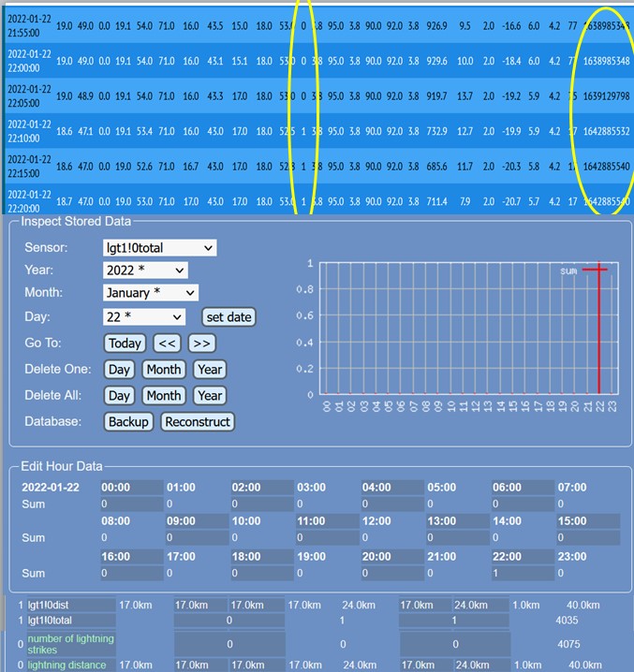The height and width of the screenshot is (672, 634).
Task: Open the Day dropdown showing 22
Action: [144, 317]
